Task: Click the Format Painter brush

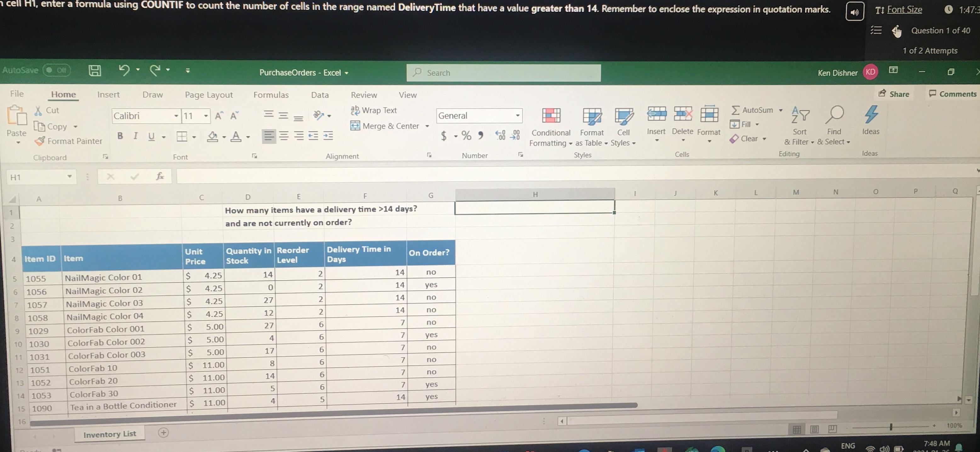Action: pyautogui.click(x=40, y=141)
